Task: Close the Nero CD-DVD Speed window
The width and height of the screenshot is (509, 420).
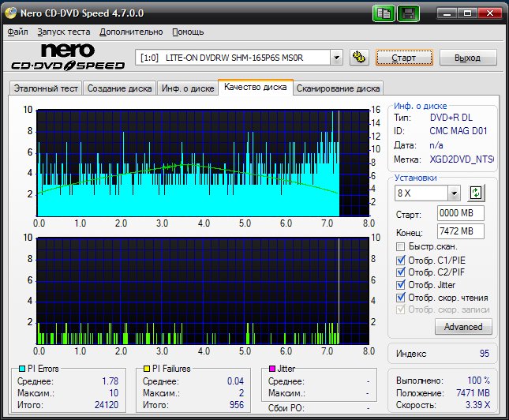Action: 490,13
